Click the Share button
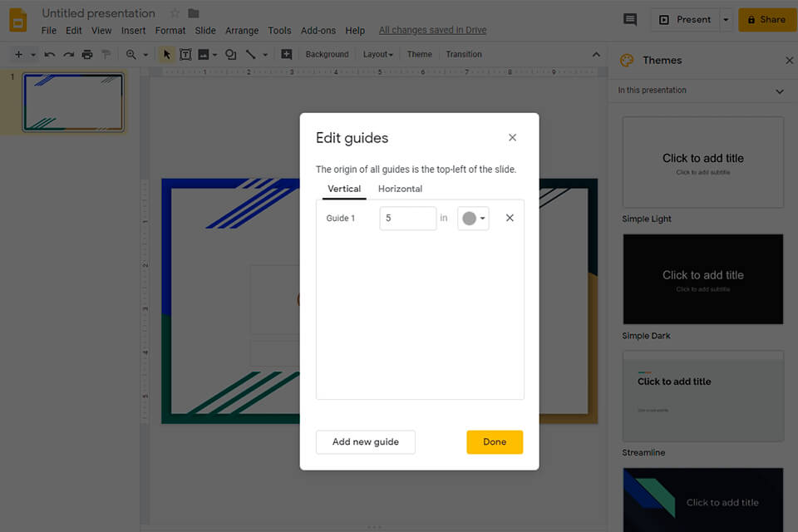Viewport: 798px width, 532px height. coord(766,19)
